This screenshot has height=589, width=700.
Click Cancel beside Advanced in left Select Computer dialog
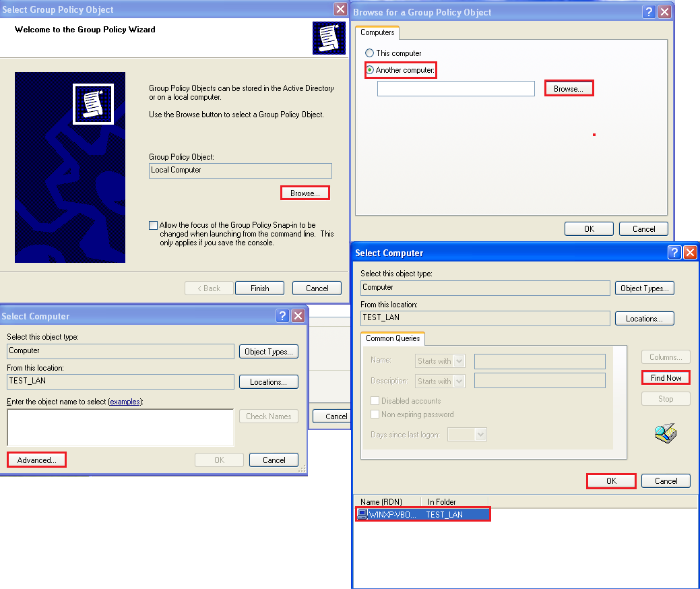point(274,460)
